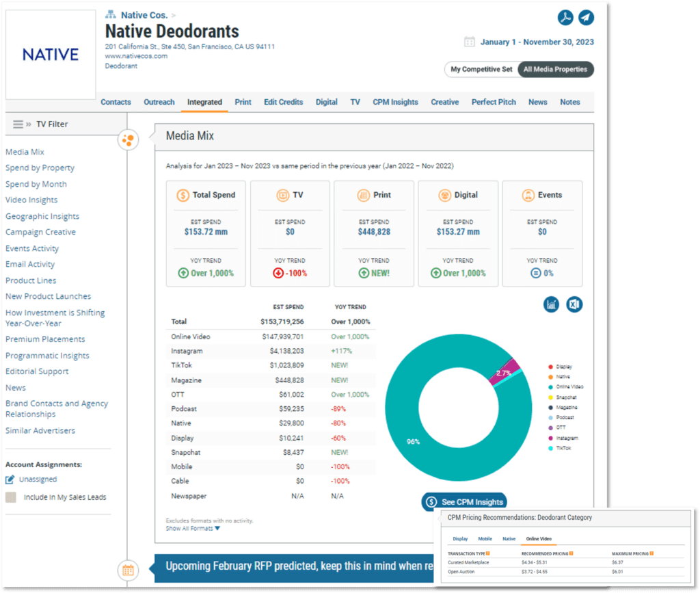The image size is (700, 593).
Task: Switch to My Competitive Set
Action: (x=481, y=69)
